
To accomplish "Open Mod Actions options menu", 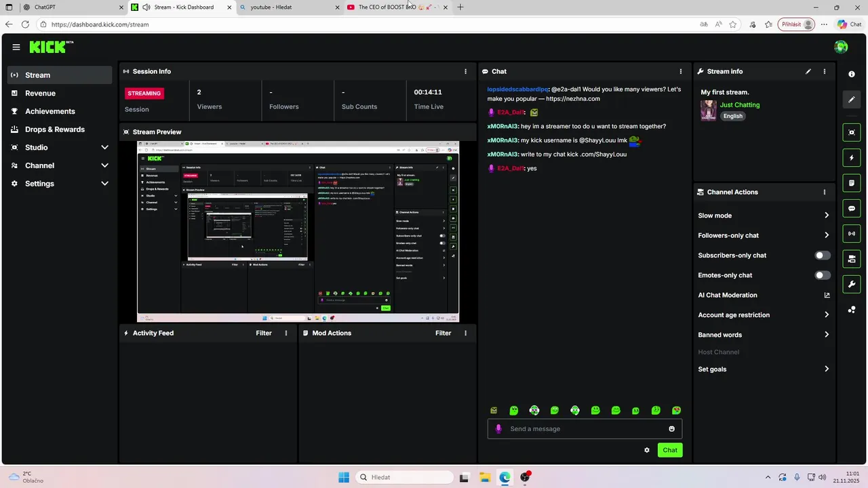I will click(x=465, y=333).
